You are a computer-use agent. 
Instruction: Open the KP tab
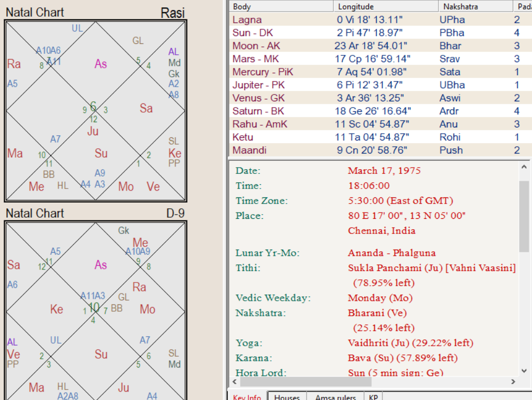(373, 397)
